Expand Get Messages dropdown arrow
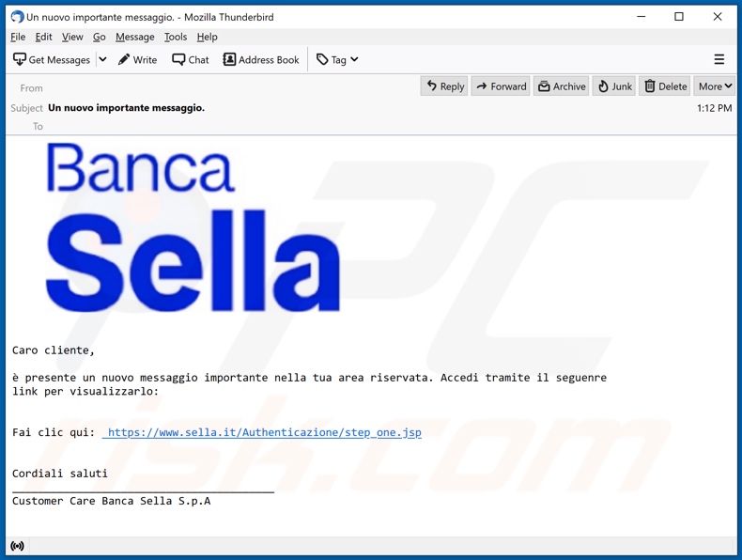The width and height of the screenshot is (742, 560). click(x=102, y=59)
